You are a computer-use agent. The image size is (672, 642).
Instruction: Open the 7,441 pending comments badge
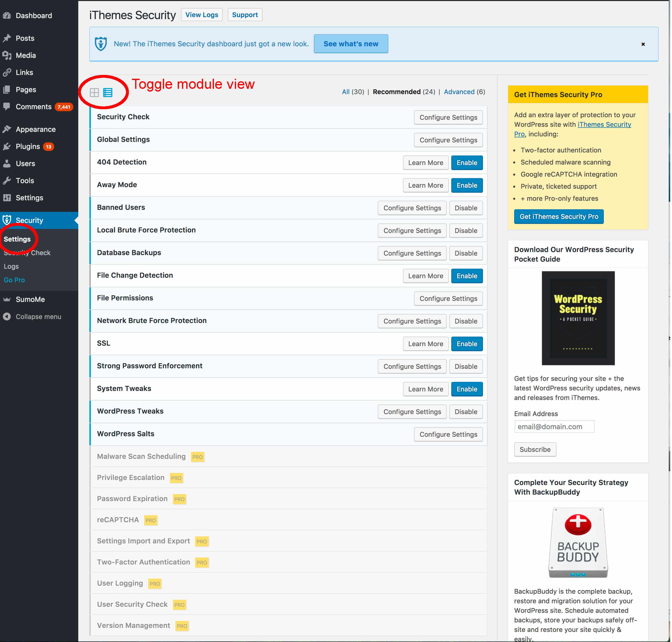tap(64, 107)
